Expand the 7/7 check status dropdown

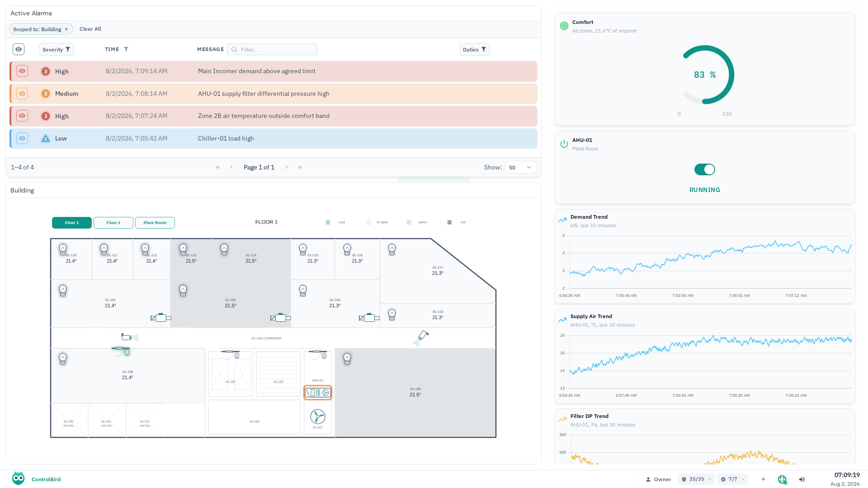pyautogui.click(x=732, y=479)
